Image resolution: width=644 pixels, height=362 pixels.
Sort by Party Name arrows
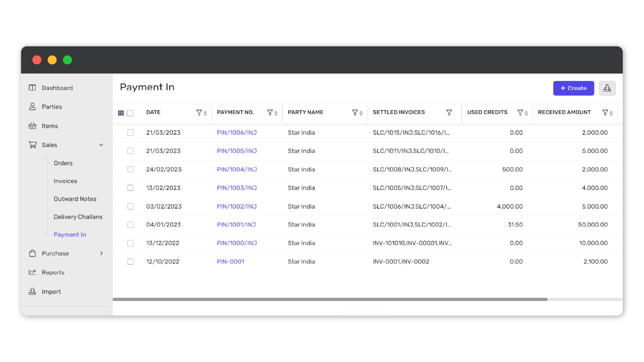coord(361,113)
